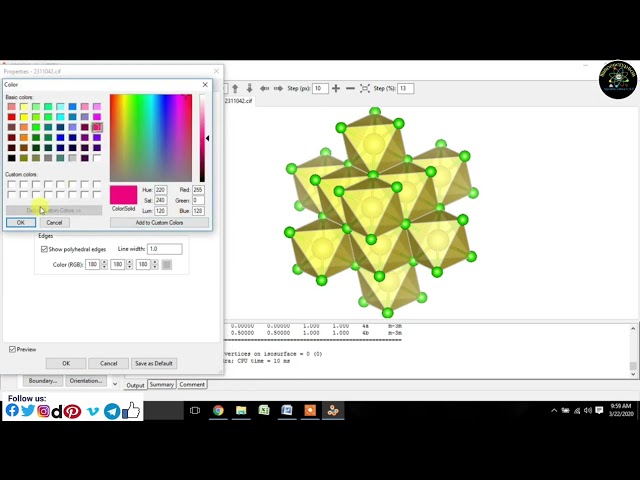
Task: Click output panel scrollbar up arrow
Action: (633, 328)
